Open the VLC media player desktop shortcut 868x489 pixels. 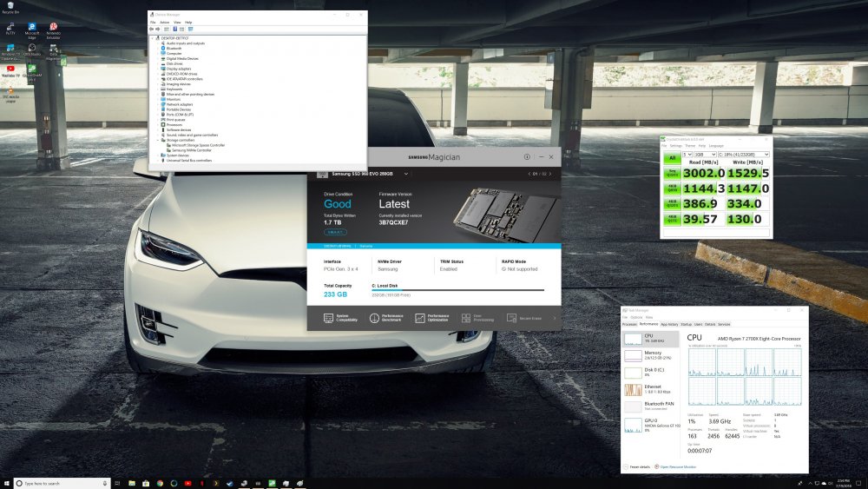click(10, 94)
